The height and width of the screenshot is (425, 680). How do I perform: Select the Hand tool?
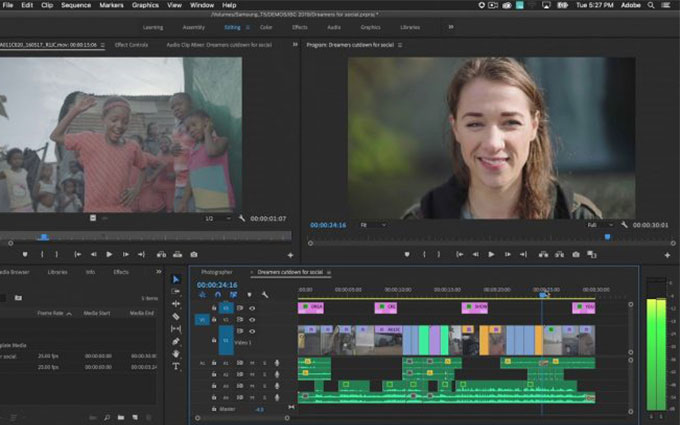click(x=176, y=354)
